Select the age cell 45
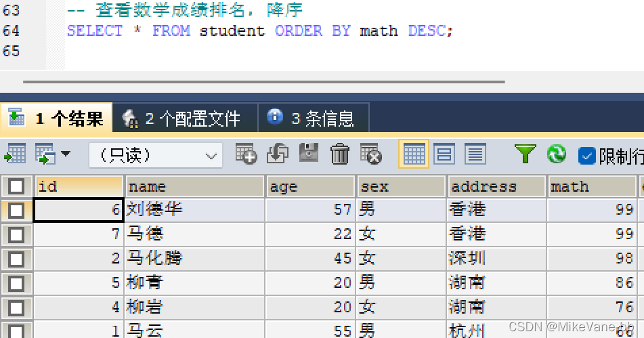The height and width of the screenshot is (338, 644). 311,259
